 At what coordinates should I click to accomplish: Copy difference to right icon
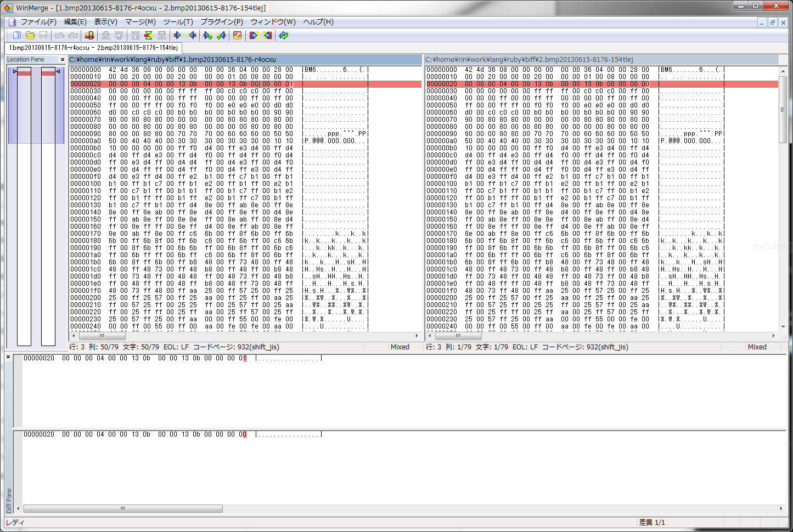178,36
